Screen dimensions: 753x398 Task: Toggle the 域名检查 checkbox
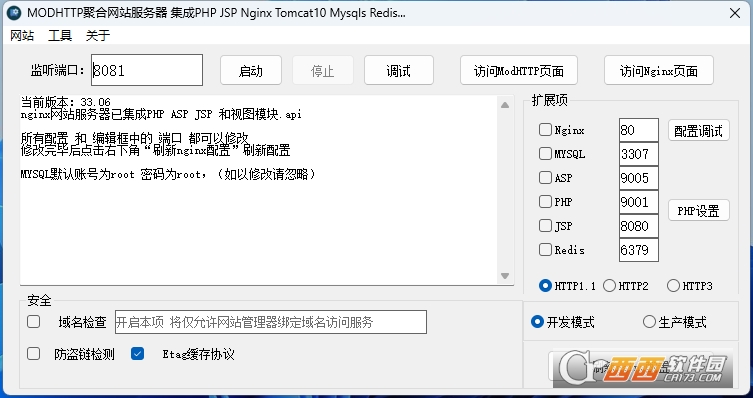pos(34,322)
